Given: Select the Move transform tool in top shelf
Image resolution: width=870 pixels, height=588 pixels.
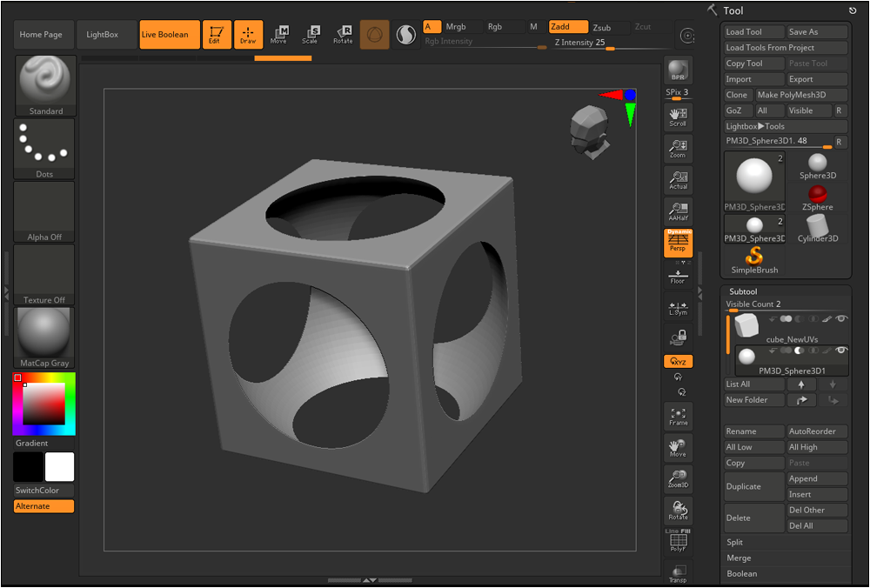Looking at the screenshot, I should [x=279, y=35].
